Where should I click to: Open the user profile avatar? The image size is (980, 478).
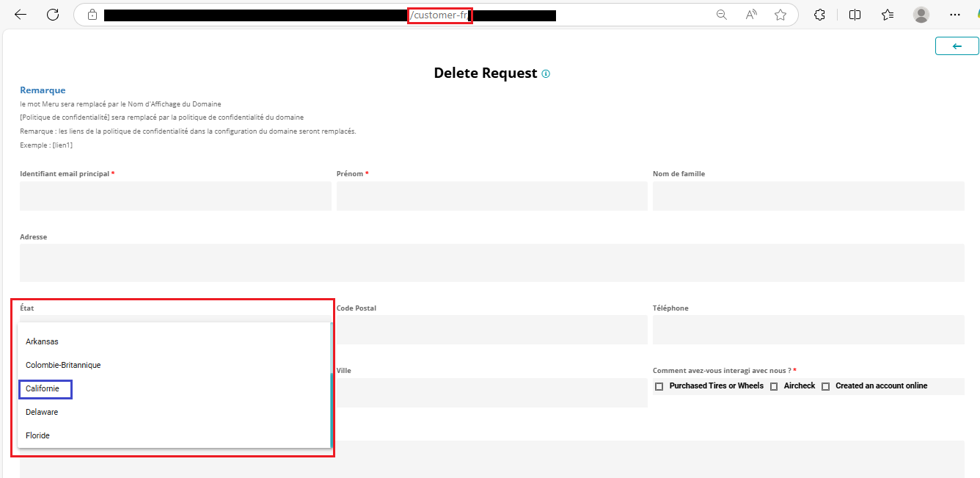click(x=921, y=15)
